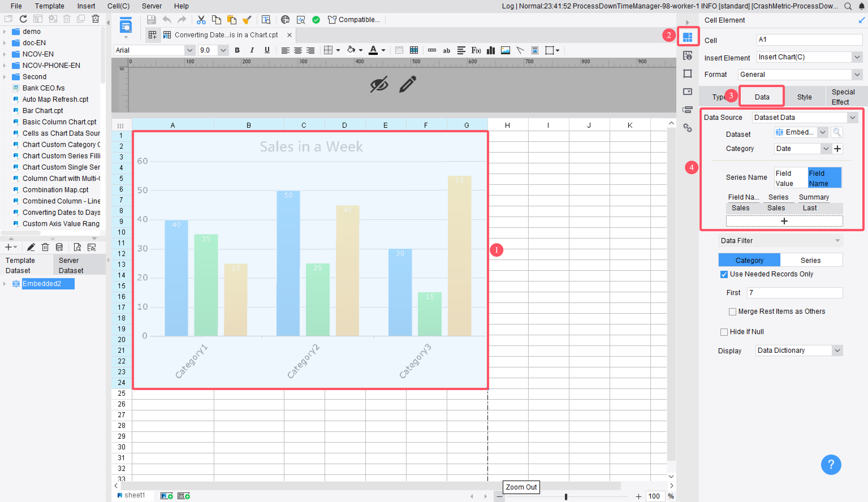Click the font color A swatch
Image resolution: width=868 pixels, height=502 pixels.
tap(373, 50)
